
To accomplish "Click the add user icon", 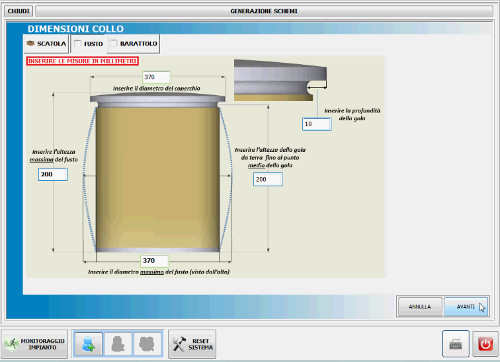I will pyautogui.click(x=88, y=344).
